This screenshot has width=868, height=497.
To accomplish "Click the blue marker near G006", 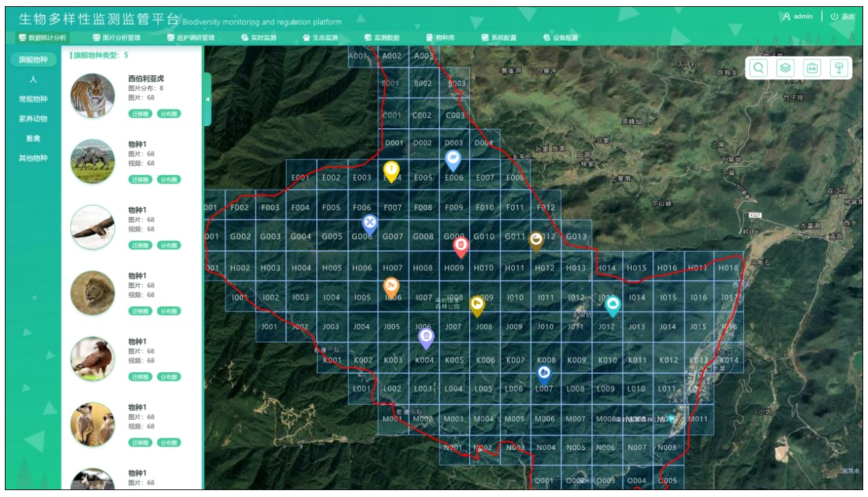I will click(x=370, y=224).
